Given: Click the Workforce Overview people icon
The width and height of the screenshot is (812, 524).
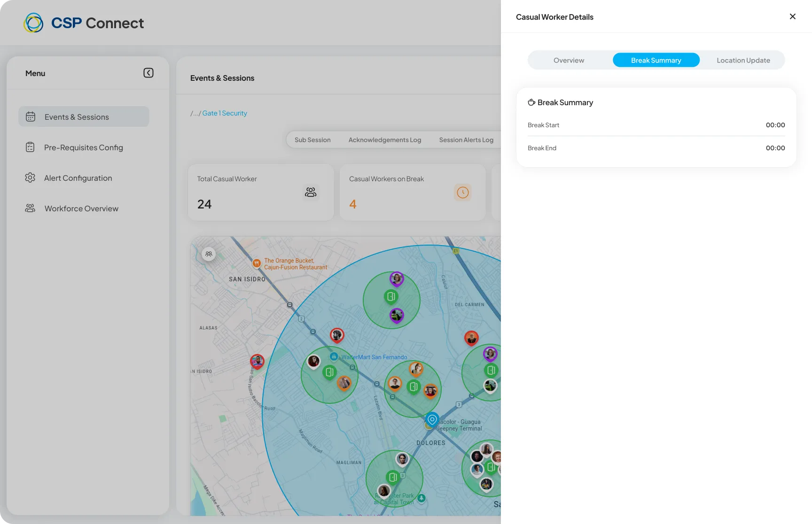Looking at the screenshot, I should (x=30, y=208).
